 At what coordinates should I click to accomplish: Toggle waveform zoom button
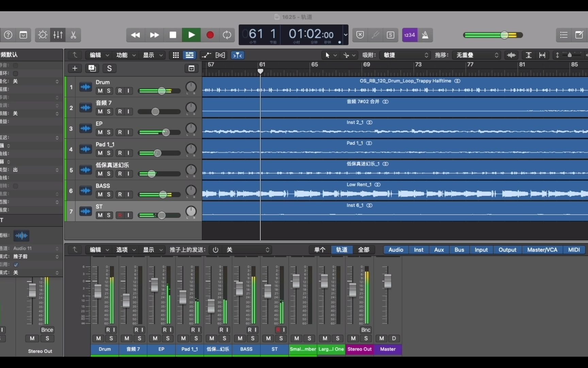[x=511, y=55]
